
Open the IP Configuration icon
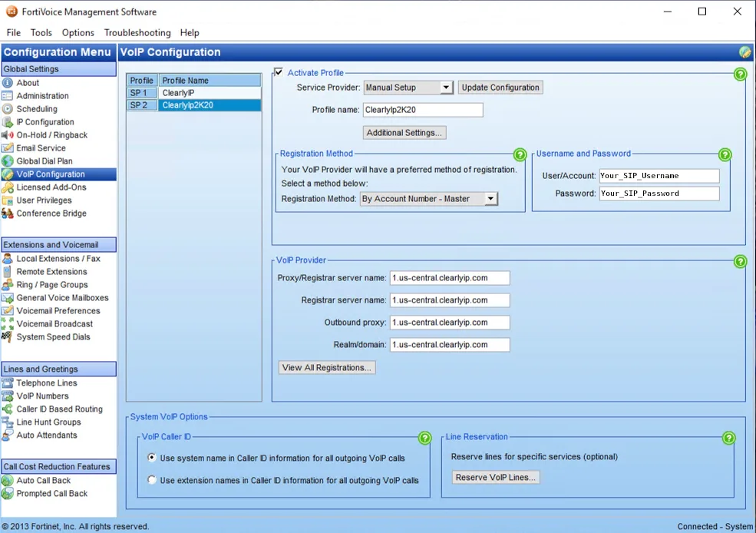(8, 122)
